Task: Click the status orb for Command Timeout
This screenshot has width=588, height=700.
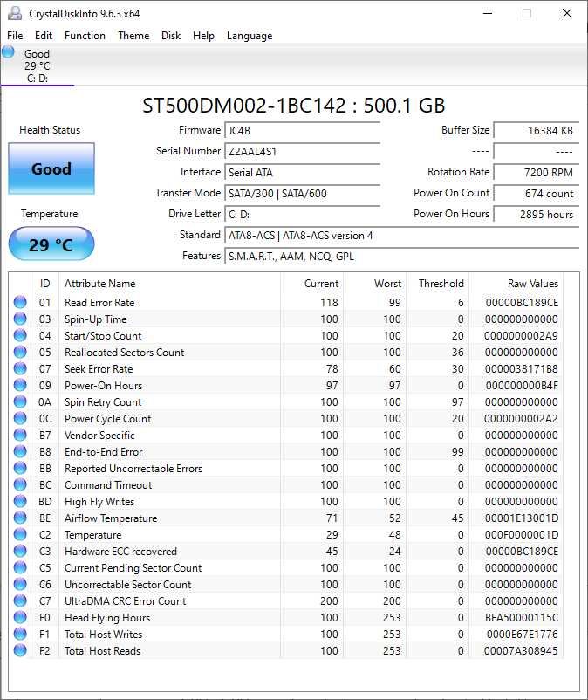Action: point(20,484)
